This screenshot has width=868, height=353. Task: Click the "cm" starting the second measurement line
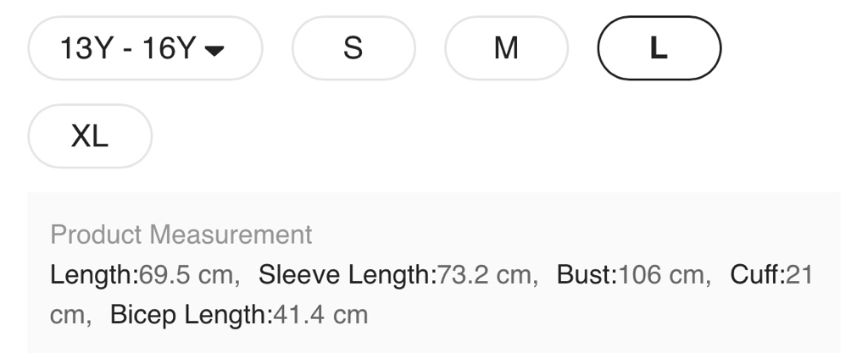pos(69,316)
